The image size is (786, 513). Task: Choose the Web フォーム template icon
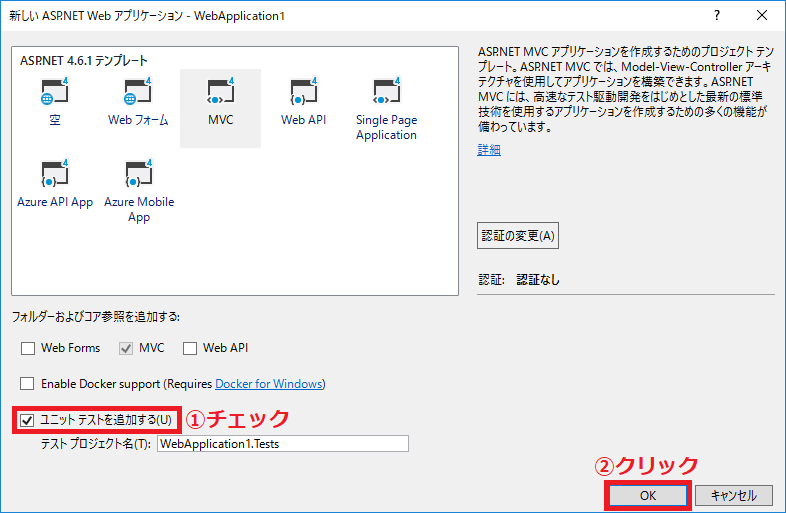pyautogui.click(x=138, y=91)
